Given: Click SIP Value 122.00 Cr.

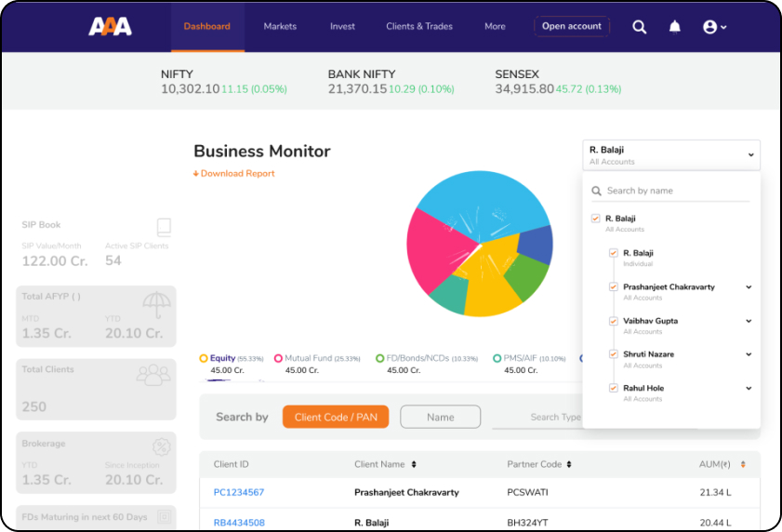Looking at the screenshot, I should 55,261.
